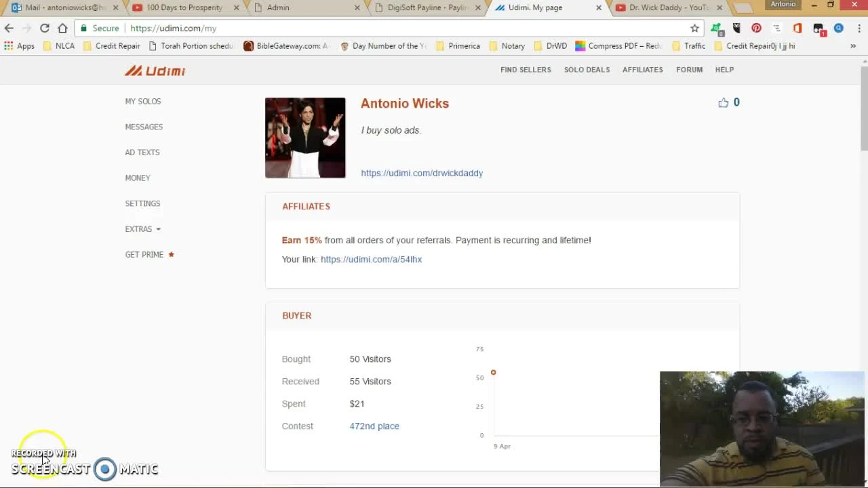
Task: Click the page vertical scrollbar
Action: coord(864,108)
